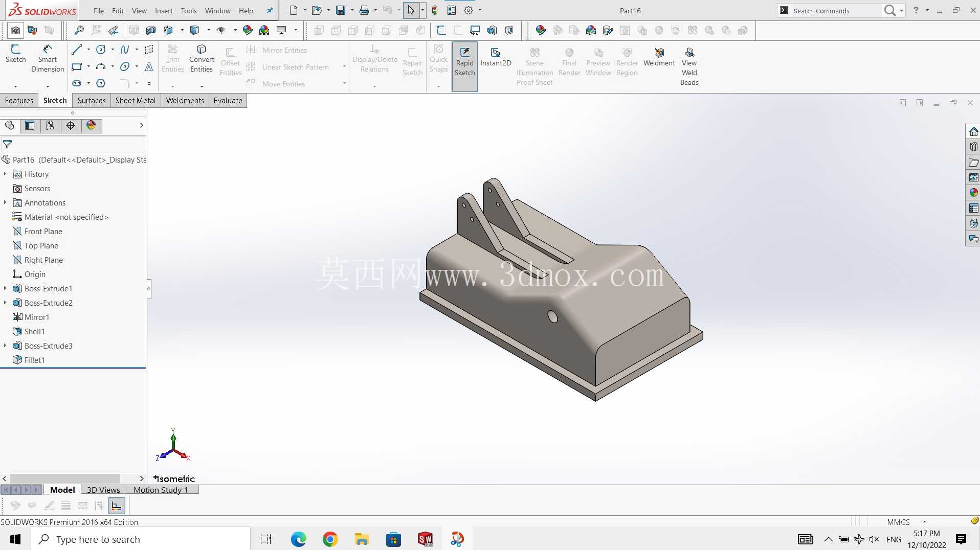Viewport: 980px width, 550px height.
Task: Switch to the Evaluate tab
Action: click(228, 101)
